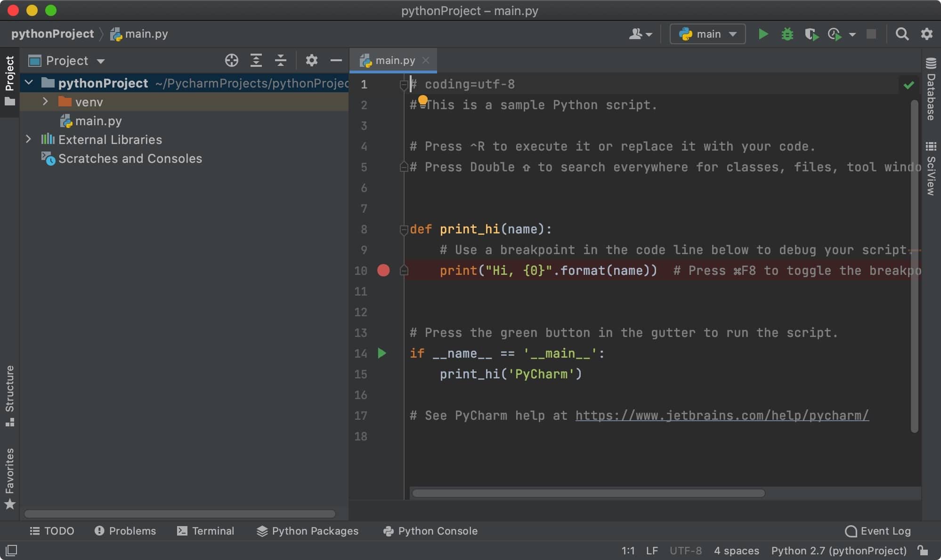Click the lightbulb intention icon on line 2
The image size is (941, 560).
coord(423,100)
